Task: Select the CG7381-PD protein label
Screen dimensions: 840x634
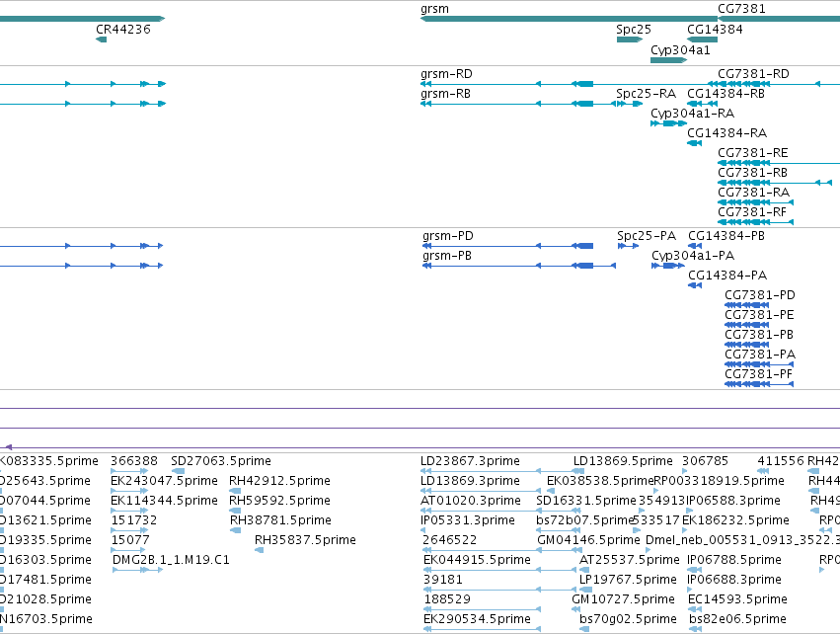Action: tap(760, 295)
